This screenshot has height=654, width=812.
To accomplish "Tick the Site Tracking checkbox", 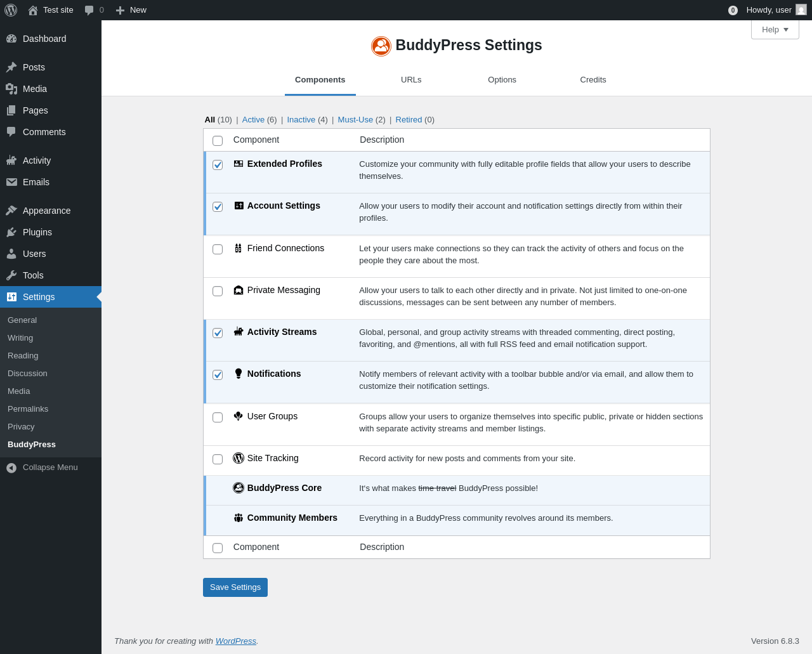I will [x=218, y=459].
